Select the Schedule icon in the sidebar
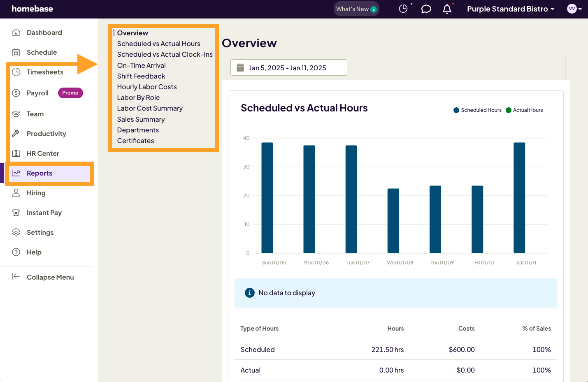This screenshot has height=382, width=588. tap(41, 52)
